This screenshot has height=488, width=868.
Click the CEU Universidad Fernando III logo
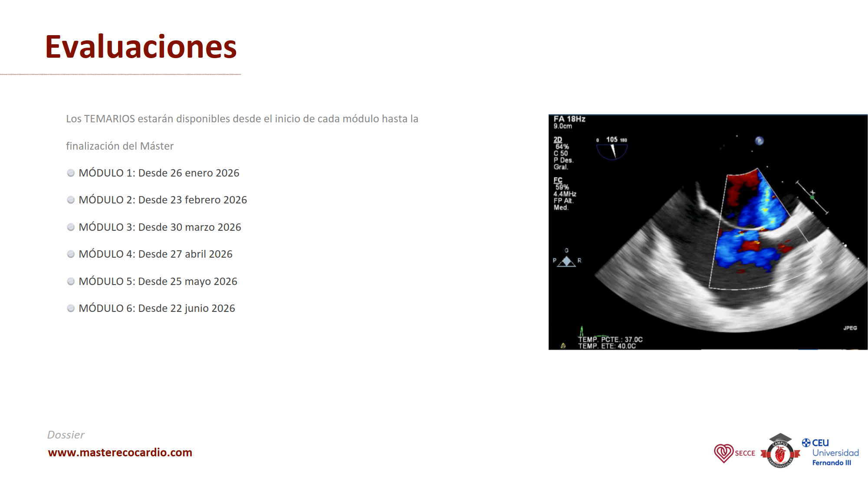(x=830, y=452)
